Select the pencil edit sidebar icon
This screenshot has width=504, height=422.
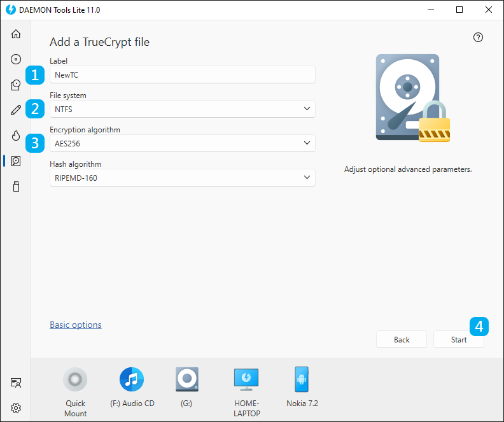16,110
